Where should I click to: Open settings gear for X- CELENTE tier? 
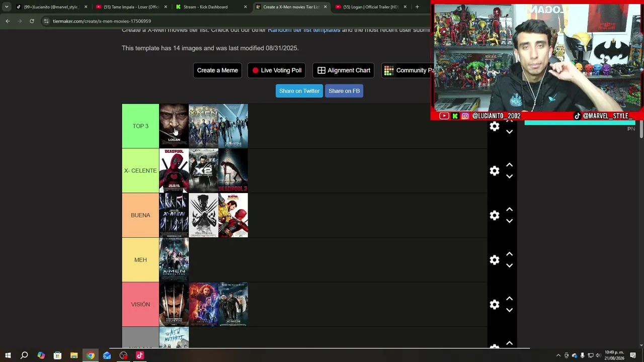point(495,171)
